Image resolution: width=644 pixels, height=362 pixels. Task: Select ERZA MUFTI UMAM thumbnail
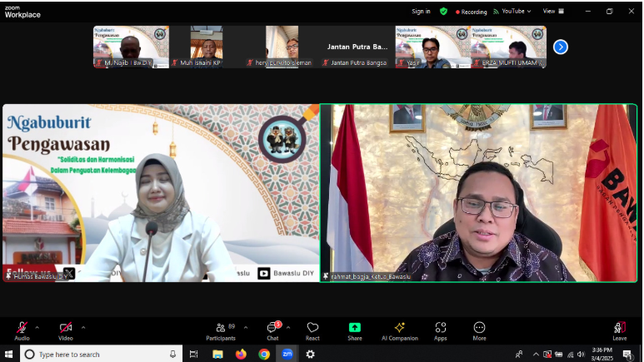click(x=508, y=47)
